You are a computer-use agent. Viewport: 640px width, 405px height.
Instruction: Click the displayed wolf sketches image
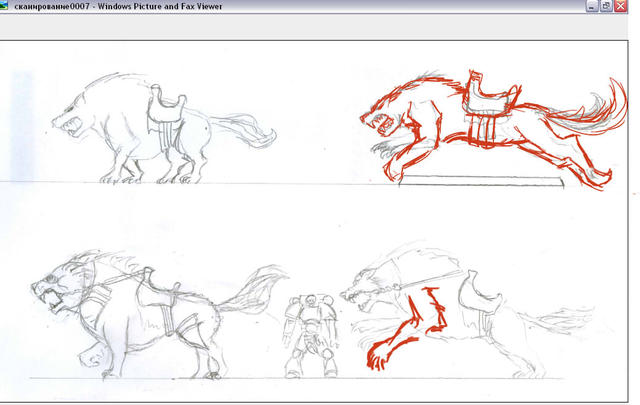(x=314, y=221)
